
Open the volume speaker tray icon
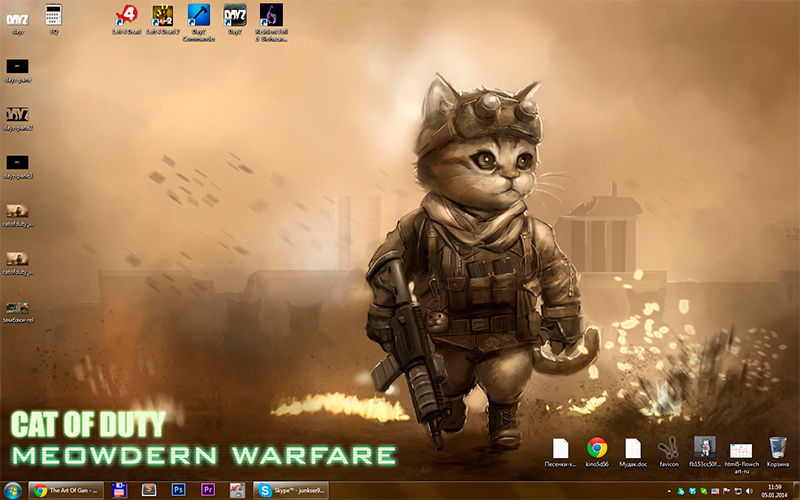click(748, 491)
